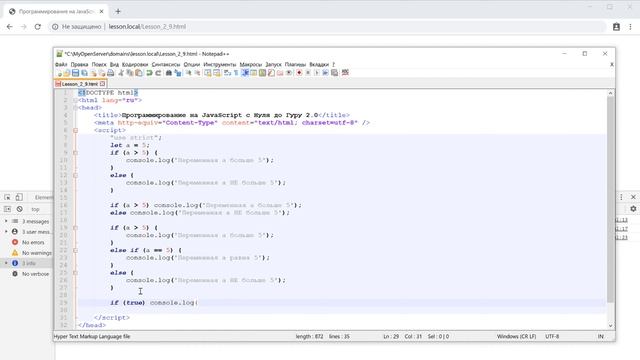Start macro recording with the red dot

299,73
